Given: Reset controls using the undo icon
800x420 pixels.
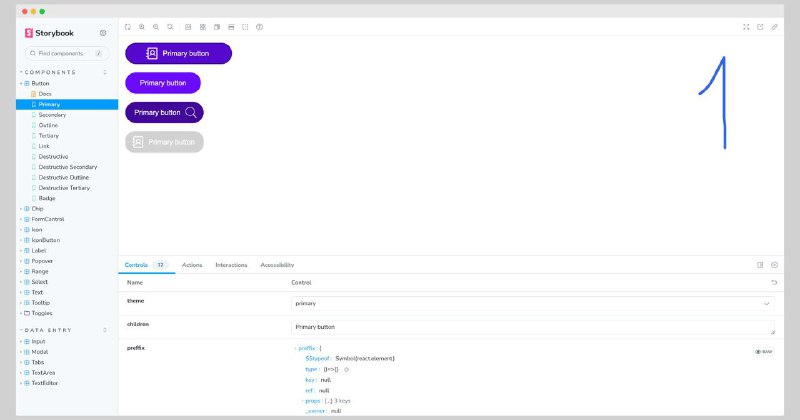Looking at the screenshot, I should pos(774,282).
